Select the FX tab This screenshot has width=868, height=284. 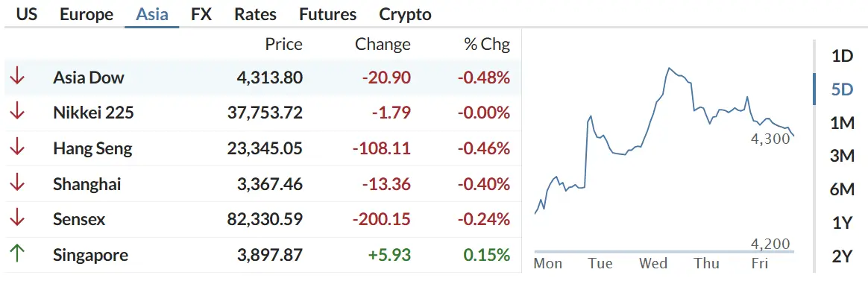pos(201,14)
